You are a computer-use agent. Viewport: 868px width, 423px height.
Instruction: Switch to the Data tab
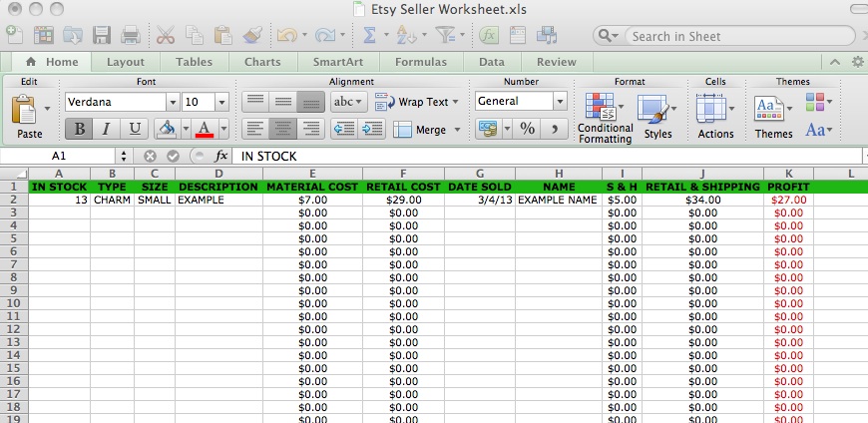(492, 62)
